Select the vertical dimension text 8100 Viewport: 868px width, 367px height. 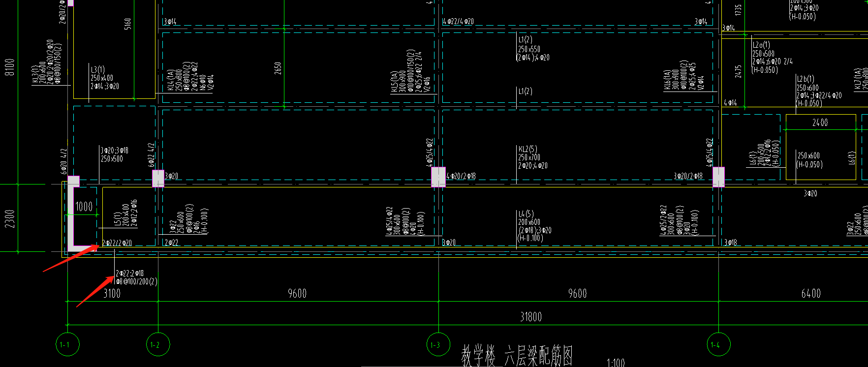pos(10,67)
